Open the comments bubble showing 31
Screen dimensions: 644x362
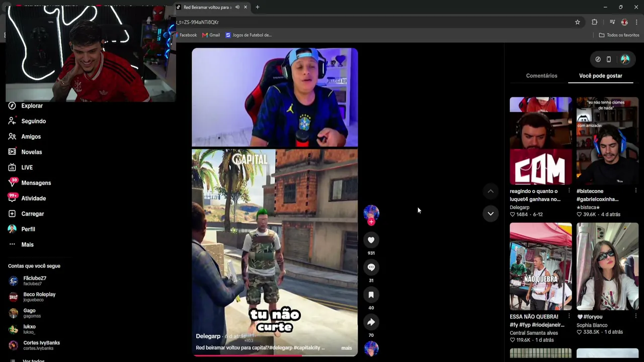(x=371, y=267)
